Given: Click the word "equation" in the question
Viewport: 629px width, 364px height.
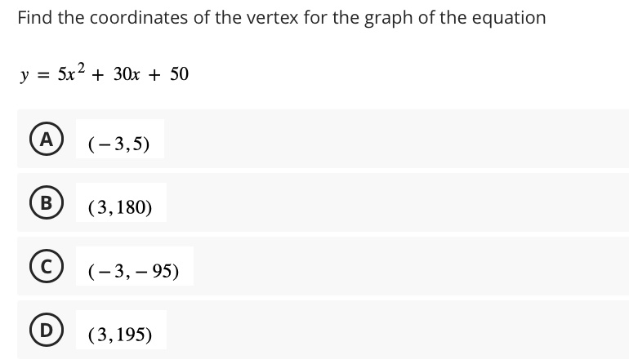Looking at the screenshot, I should click(x=509, y=18).
